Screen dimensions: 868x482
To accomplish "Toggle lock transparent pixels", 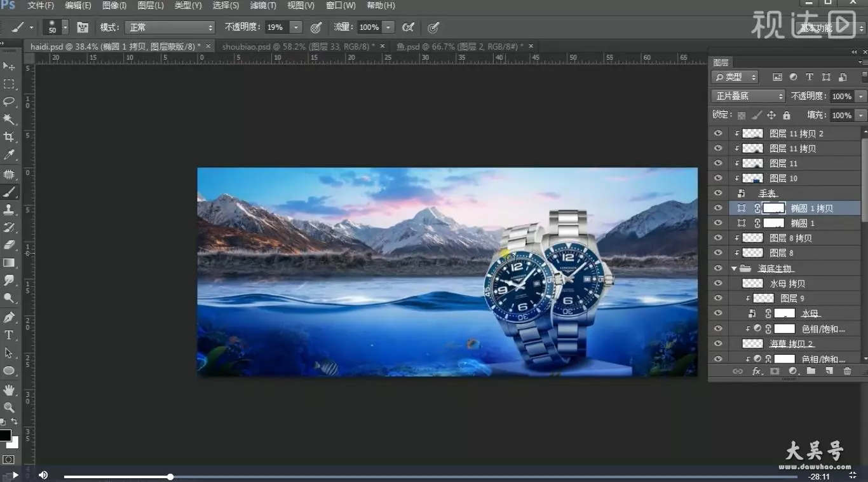I will [742, 115].
